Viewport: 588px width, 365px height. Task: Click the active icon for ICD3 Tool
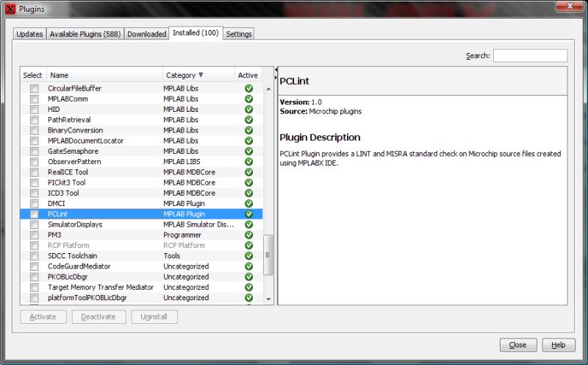point(248,193)
